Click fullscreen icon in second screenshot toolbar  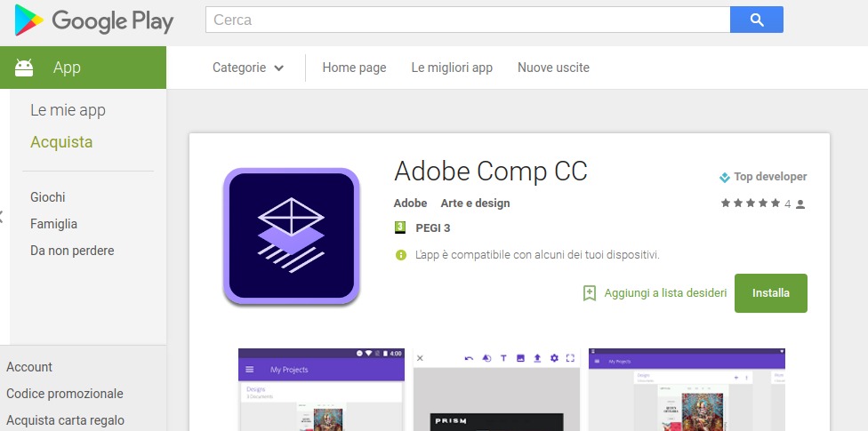(x=571, y=358)
